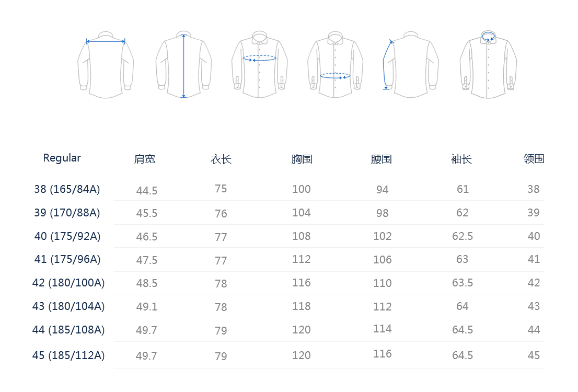Click the 衣长 column header
578x392 pixels.
click(221, 159)
